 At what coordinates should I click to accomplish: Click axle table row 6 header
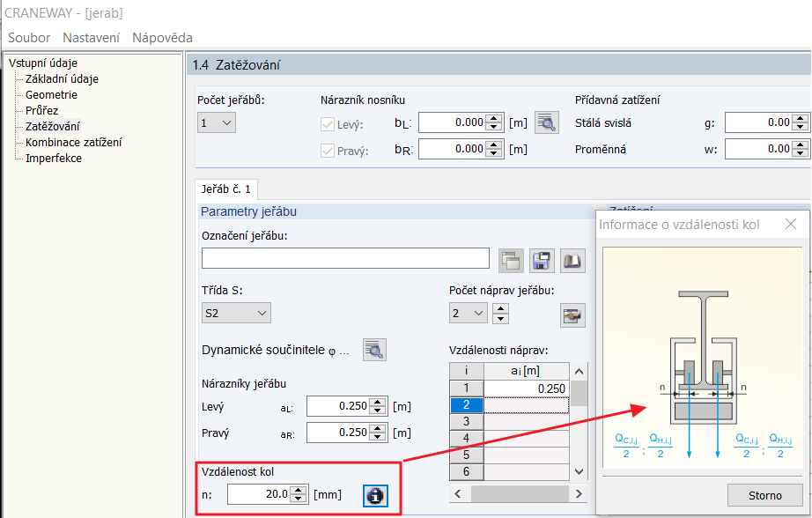(x=466, y=471)
